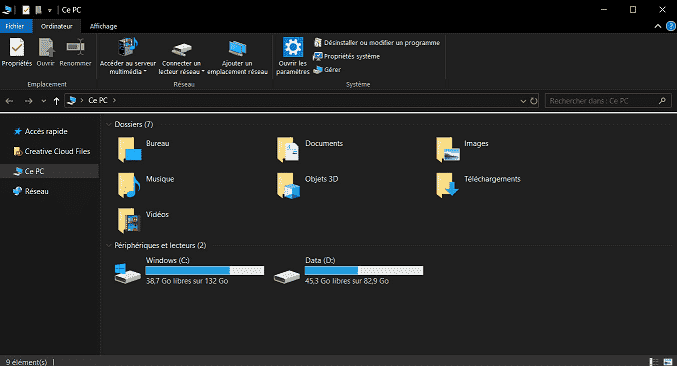Screen dimensions: 677x366
Task: Go up one level with up arrow
Action: tap(56, 101)
